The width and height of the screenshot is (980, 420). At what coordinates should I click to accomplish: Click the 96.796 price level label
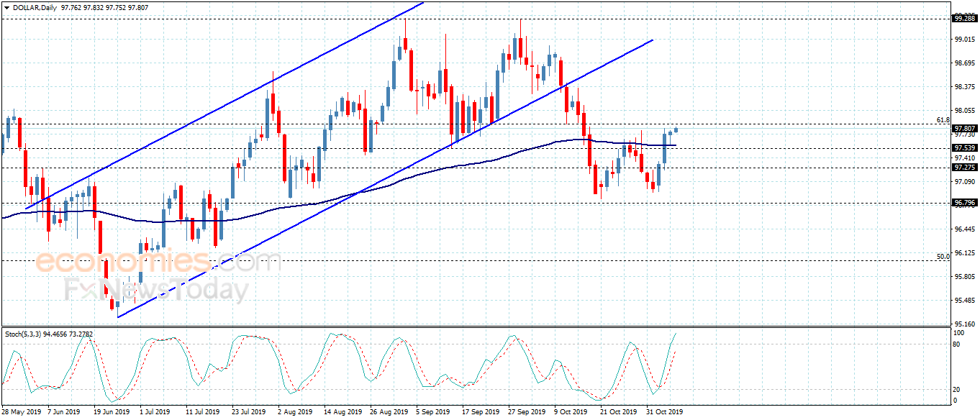click(963, 203)
